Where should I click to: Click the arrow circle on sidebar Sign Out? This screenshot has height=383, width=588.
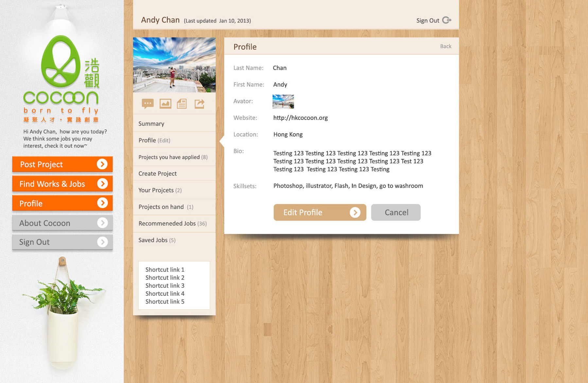coord(102,242)
